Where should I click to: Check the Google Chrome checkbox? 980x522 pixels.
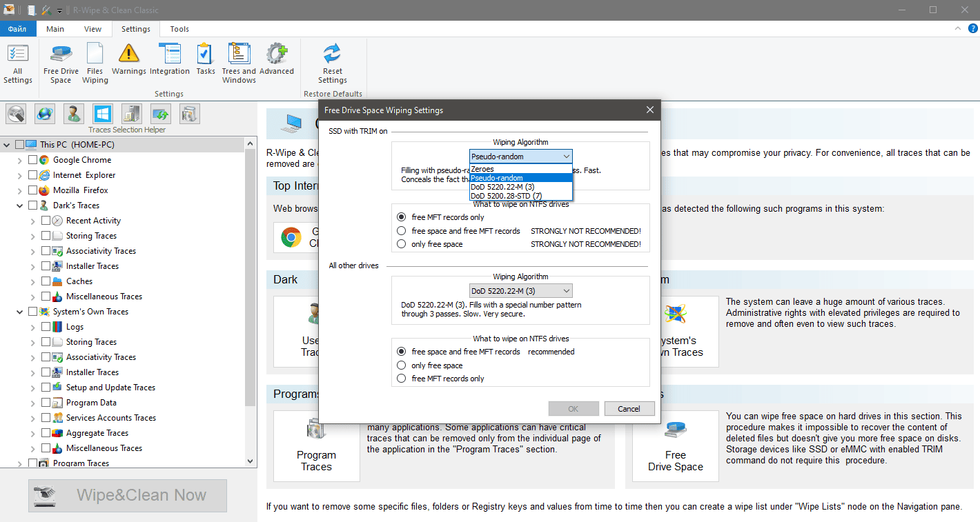point(32,160)
